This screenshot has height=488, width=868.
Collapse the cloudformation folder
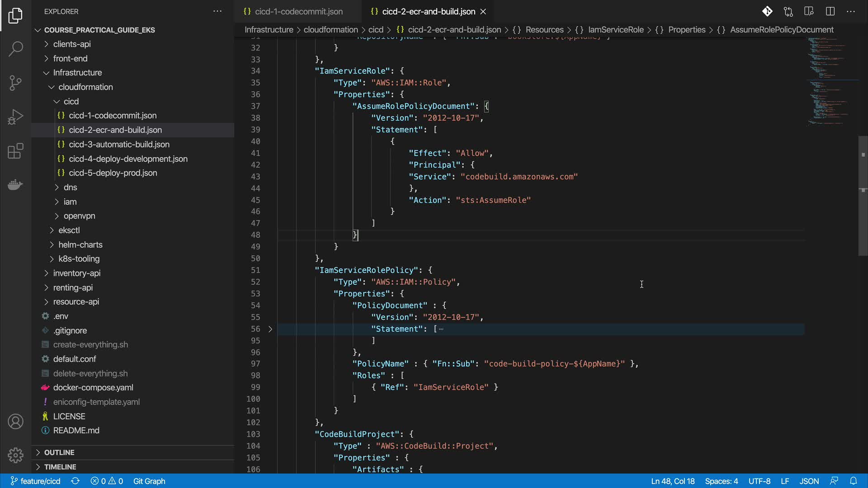[x=85, y=87]
